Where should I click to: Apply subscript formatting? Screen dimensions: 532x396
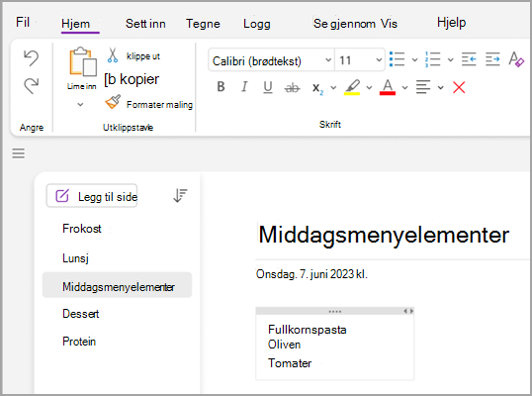click(317, 88)
